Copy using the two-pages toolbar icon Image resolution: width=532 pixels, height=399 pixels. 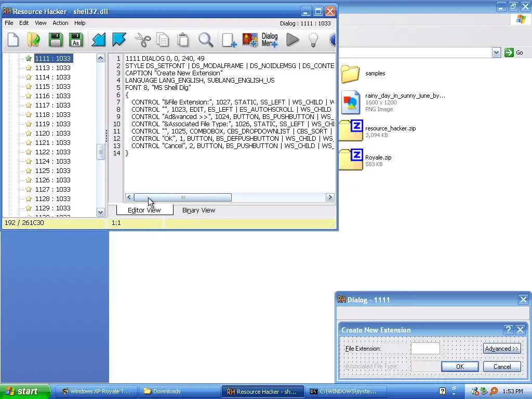163,39
